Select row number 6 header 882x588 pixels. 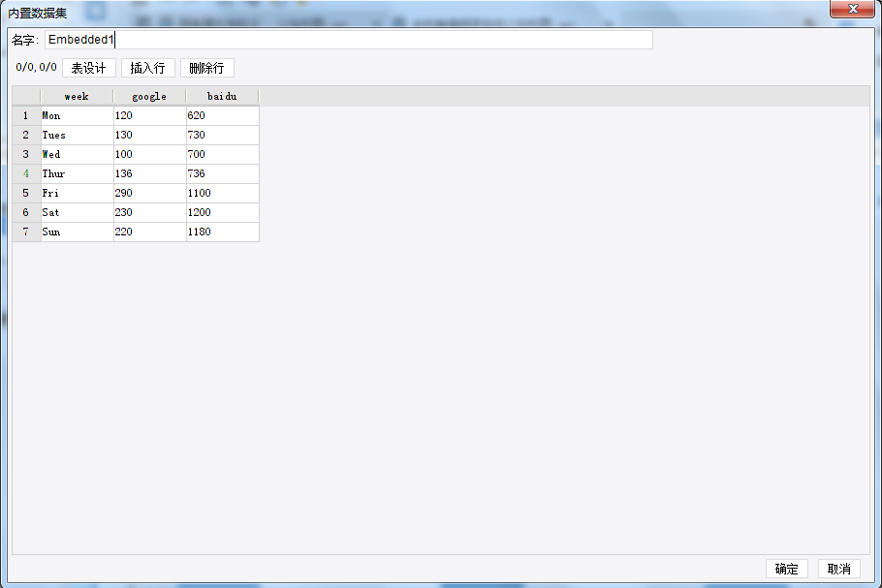26,212
